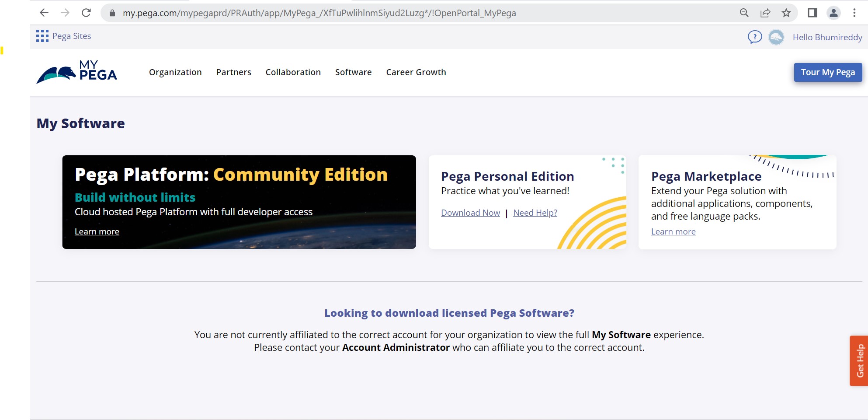868x420 pixels.
Task: Click the Tour My Pega button
Action: point(828,72)
